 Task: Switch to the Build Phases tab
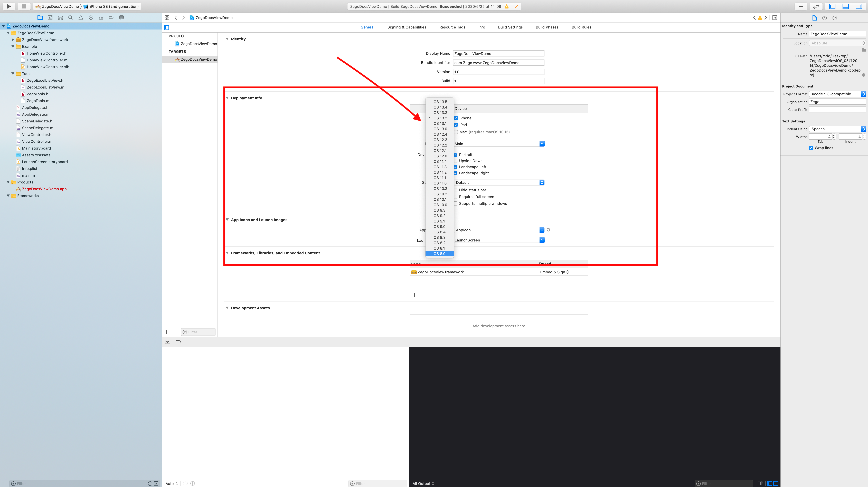click(x=547, y=27)
